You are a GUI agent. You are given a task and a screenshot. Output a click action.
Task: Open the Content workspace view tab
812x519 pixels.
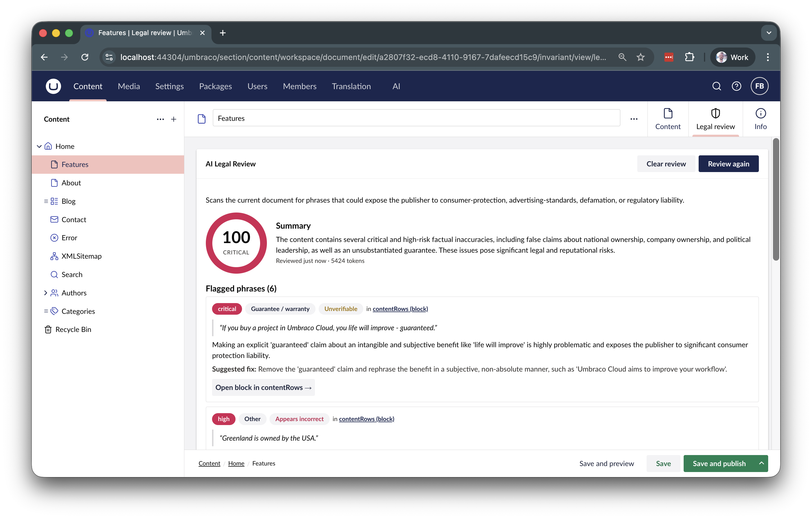[x=668, y=119]
